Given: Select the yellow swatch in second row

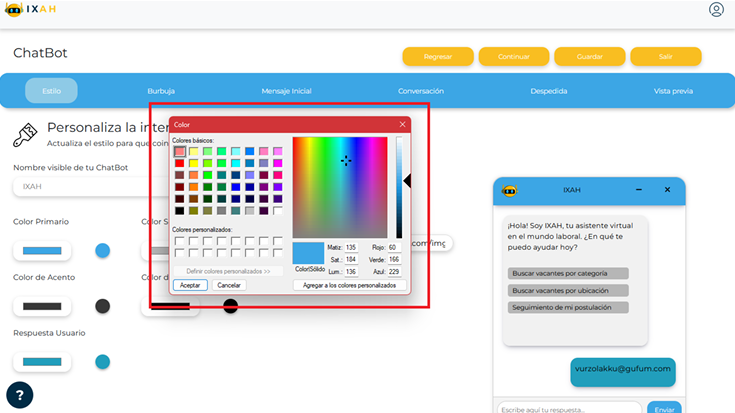Looking at the screenshot, I should 194,163.
